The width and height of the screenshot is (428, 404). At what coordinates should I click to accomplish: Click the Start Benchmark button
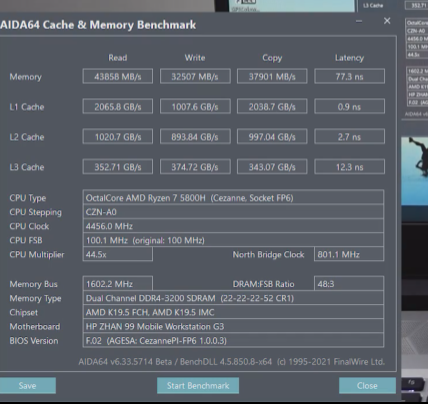click(x=198, y=386)
